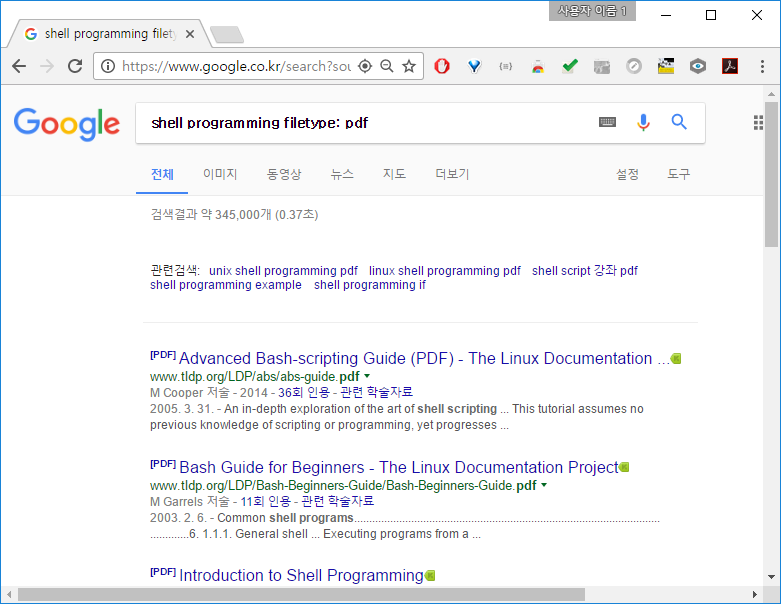Viewport: 781px width, 604px height.
Task: Click the green checkmark extension icon
Action: tap(570, 66)
